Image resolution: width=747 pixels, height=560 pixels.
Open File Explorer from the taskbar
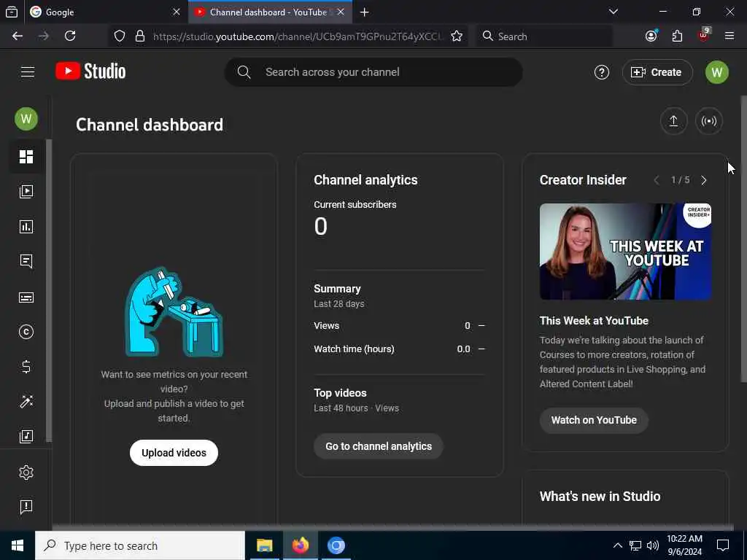tap(264, 545)
